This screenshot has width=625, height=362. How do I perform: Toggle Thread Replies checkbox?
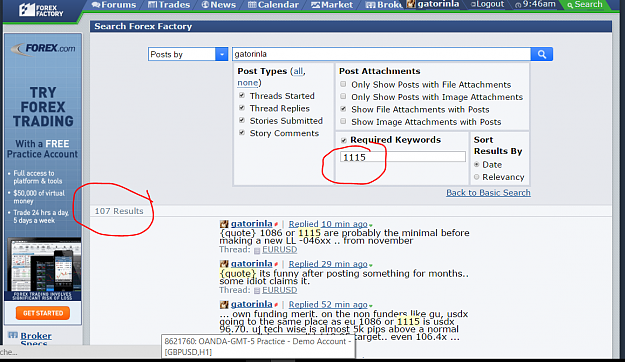tap(242, 108)
